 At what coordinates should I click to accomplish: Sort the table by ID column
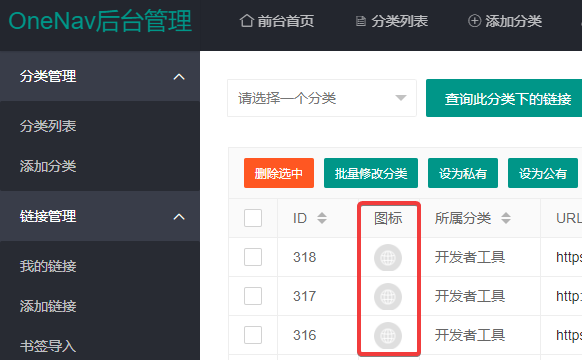(322, 218)
